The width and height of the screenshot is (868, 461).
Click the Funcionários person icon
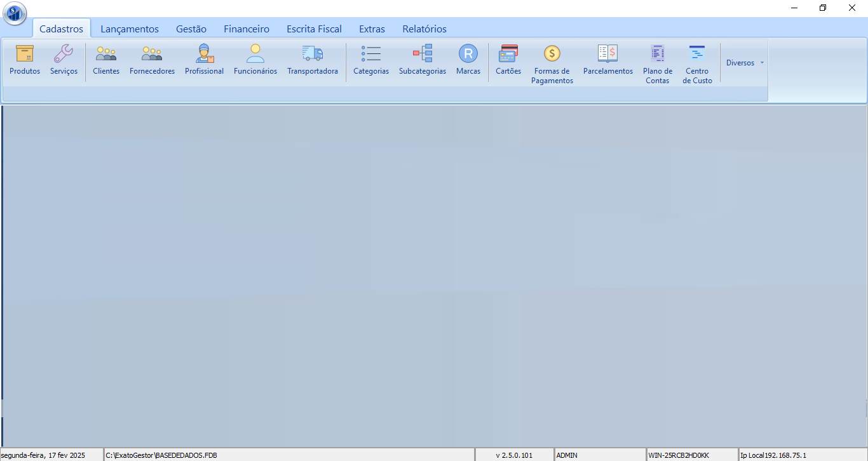(x=255, y=54)
